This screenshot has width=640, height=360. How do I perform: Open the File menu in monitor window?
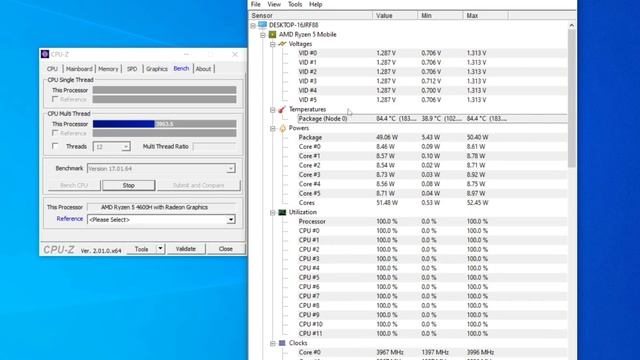256,4
